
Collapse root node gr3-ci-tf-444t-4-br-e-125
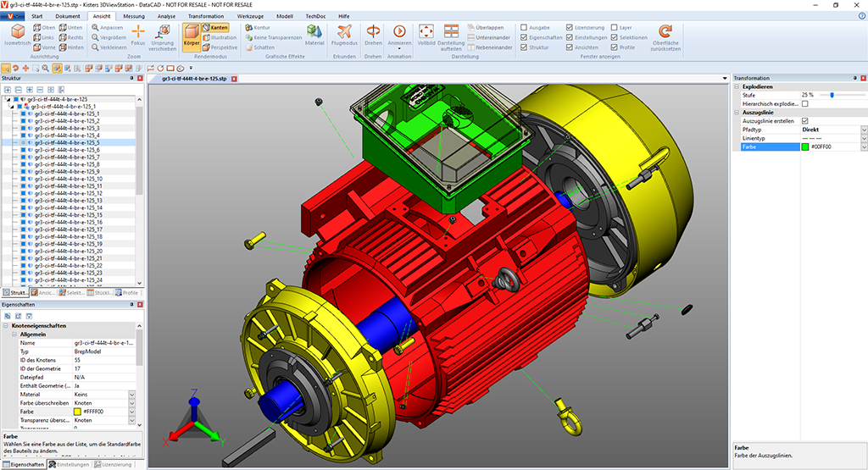point(8,100)
